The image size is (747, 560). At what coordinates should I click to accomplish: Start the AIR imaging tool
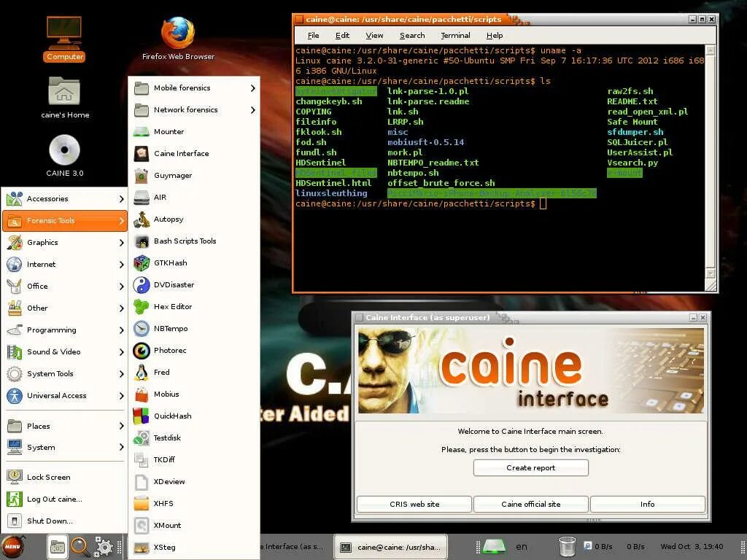point(194,197)
